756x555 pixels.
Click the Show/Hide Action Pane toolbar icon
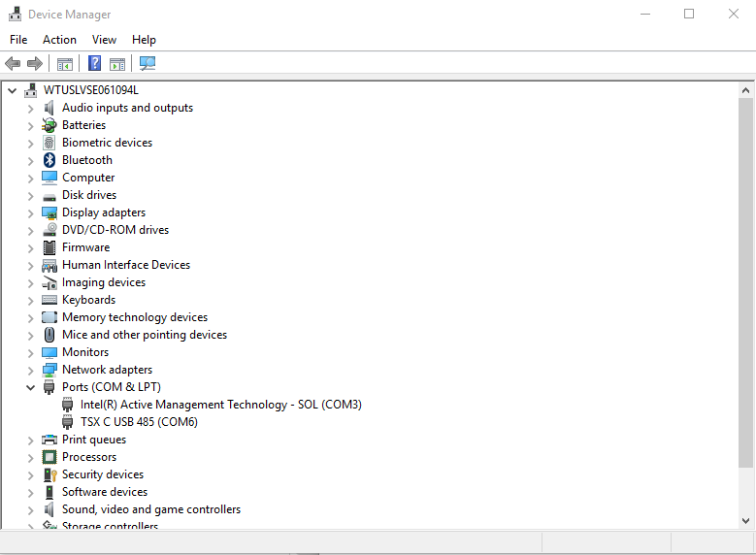tap(117, 64)
